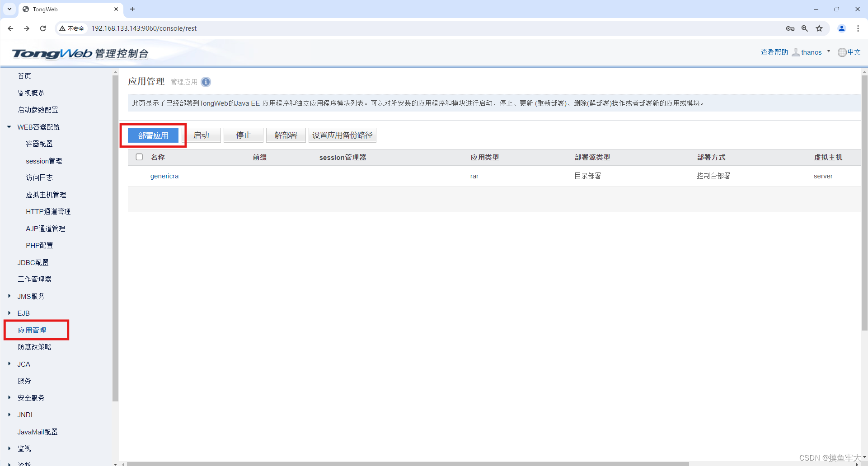Select 访问日志 in the sidebar
Viewport: 868px width, 466px height.
point(39,177)
